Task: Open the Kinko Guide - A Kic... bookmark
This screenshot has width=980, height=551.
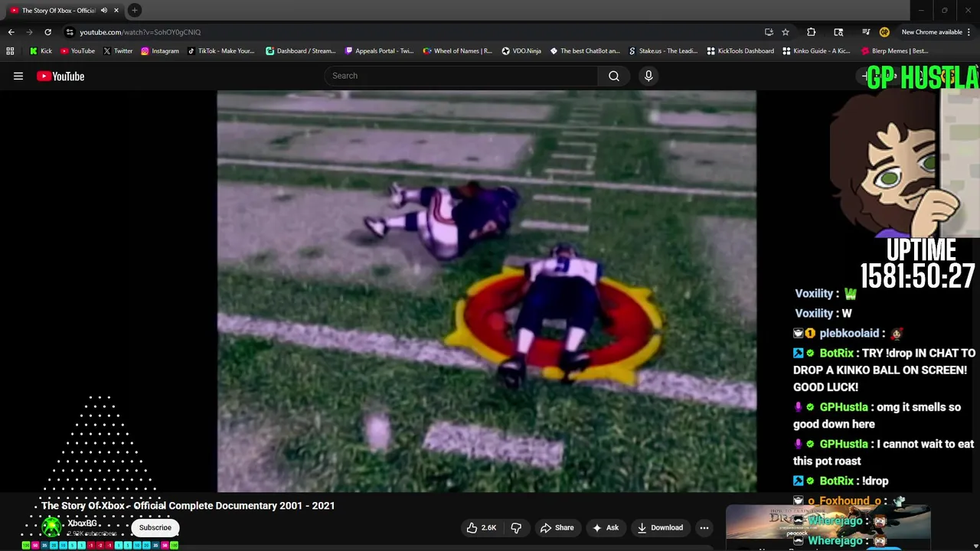Action: pyautogui.click(x=818, y=51)
